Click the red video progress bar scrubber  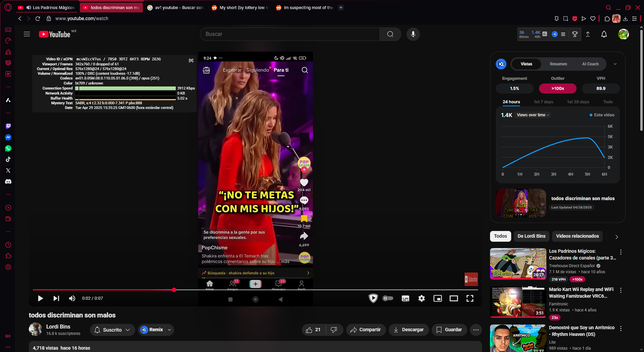(x=174, y=290)
